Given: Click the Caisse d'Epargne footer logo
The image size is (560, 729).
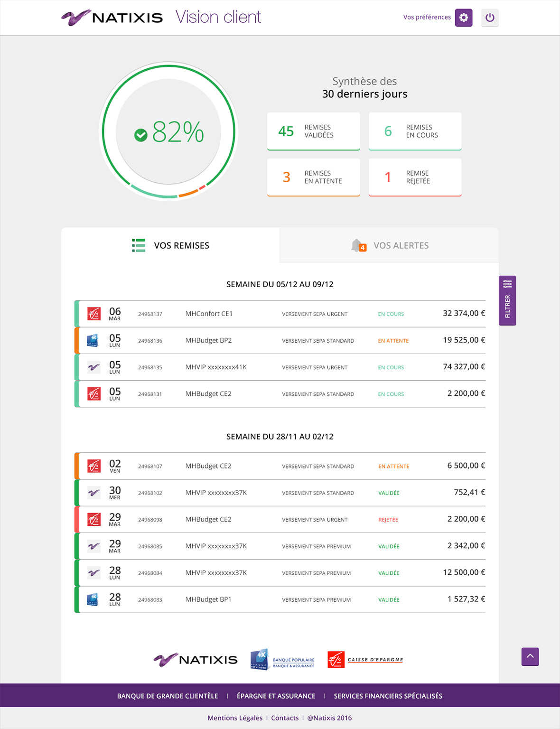Looking at the screenshot, I should click(x=365, y=660).
